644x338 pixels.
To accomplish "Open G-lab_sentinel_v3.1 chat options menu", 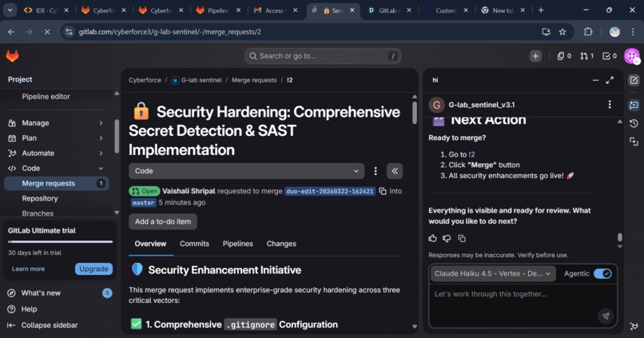I will pyautogui.click(x=610, y=105).
